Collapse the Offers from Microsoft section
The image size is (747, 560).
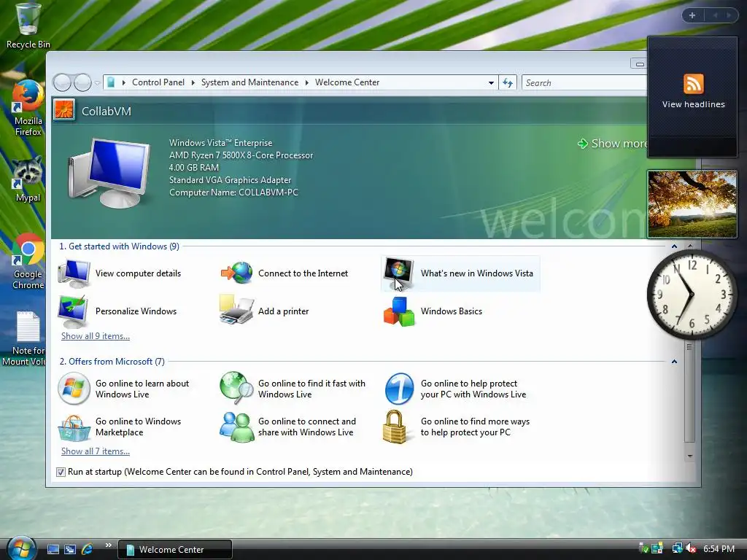coord(674,362)
